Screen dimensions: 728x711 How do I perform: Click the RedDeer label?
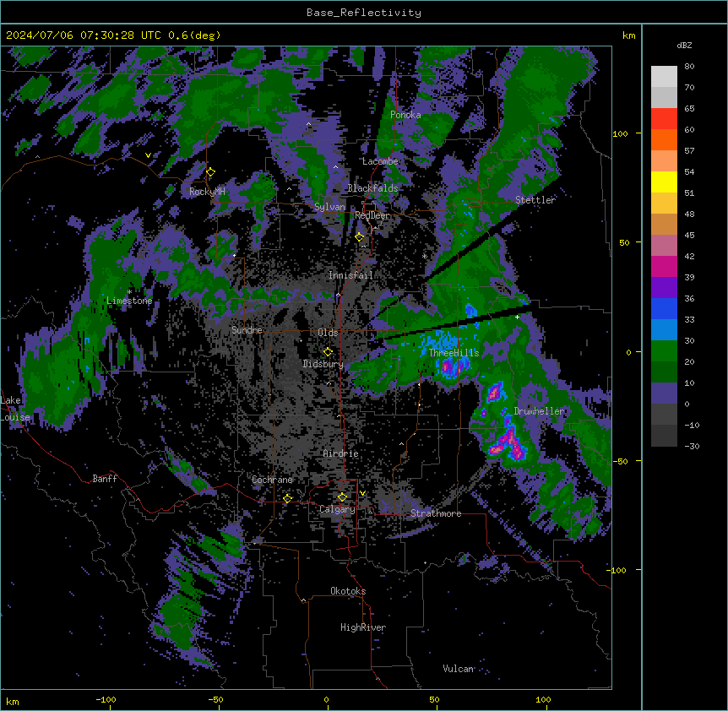coord(372,215)
